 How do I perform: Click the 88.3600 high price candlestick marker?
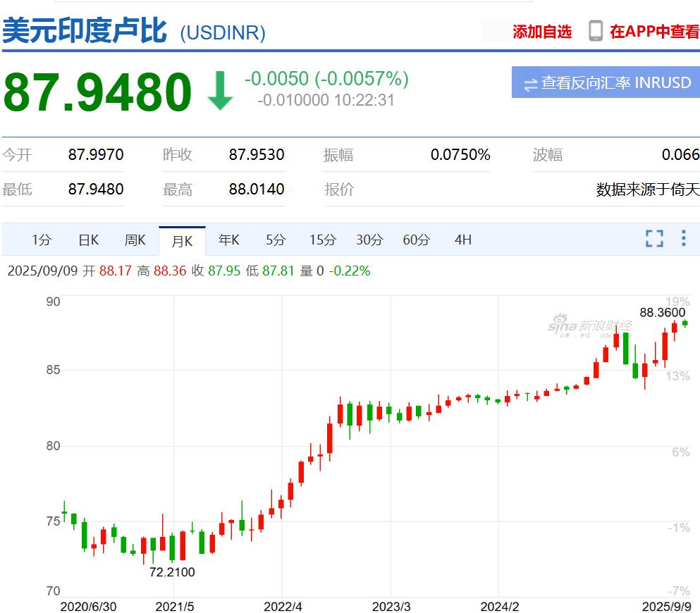click(x=684, y=323)
